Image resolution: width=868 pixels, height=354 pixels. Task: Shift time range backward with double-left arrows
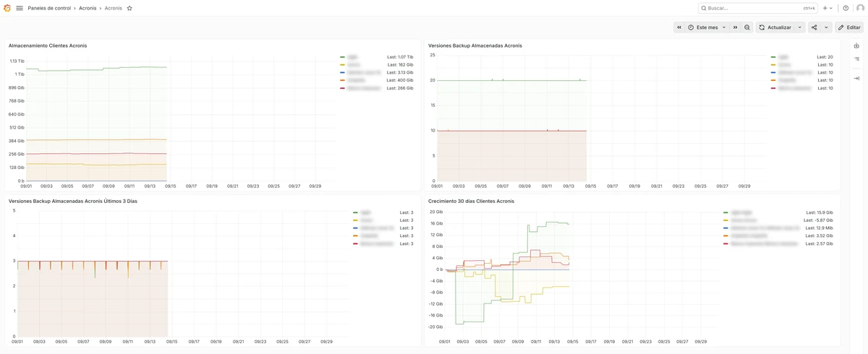678,27
